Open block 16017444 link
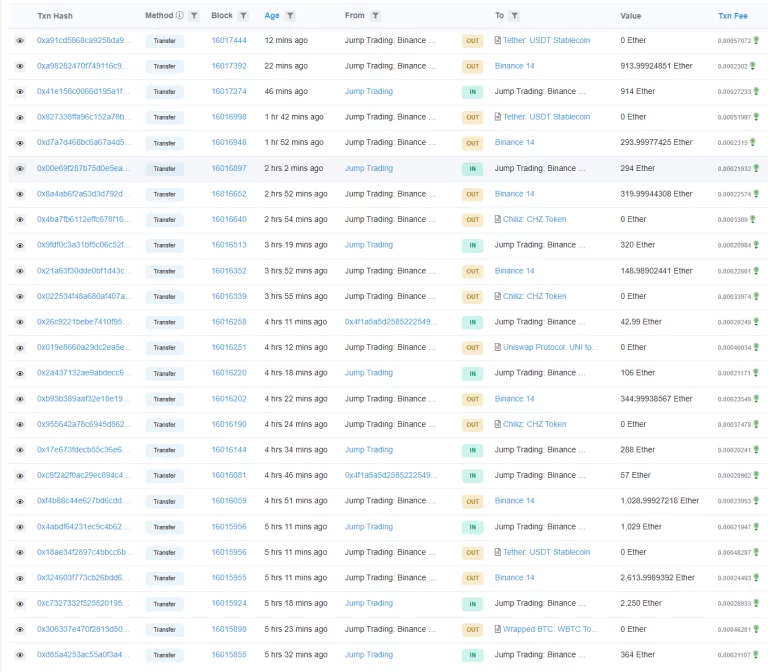The height and width of the screenshot is (672, 768). point(228,40)
